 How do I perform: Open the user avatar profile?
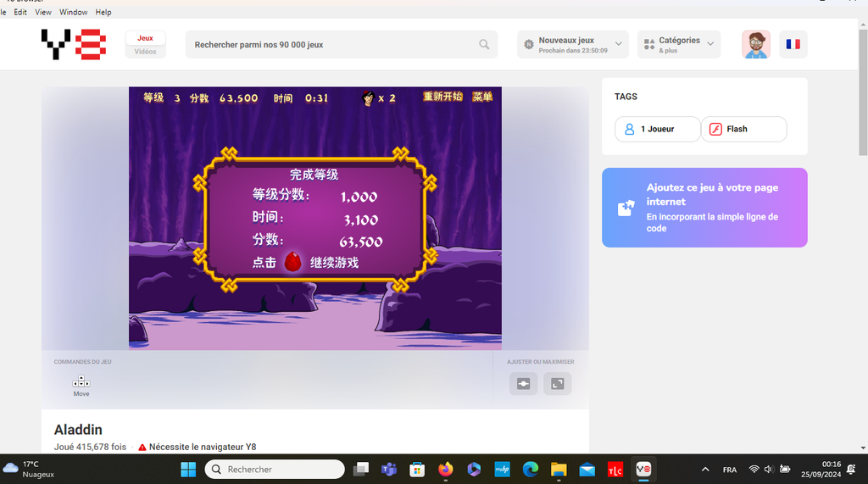[755, 44]
